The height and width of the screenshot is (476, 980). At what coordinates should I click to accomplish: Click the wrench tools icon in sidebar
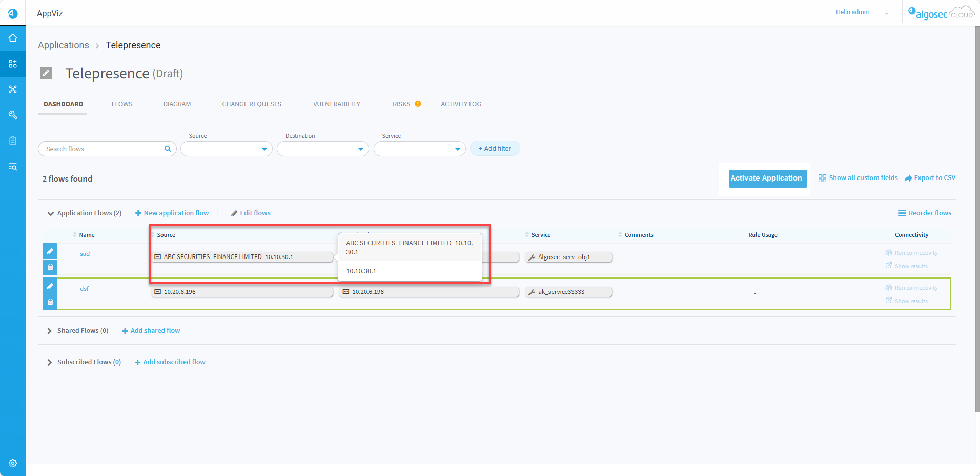(13, 115)
